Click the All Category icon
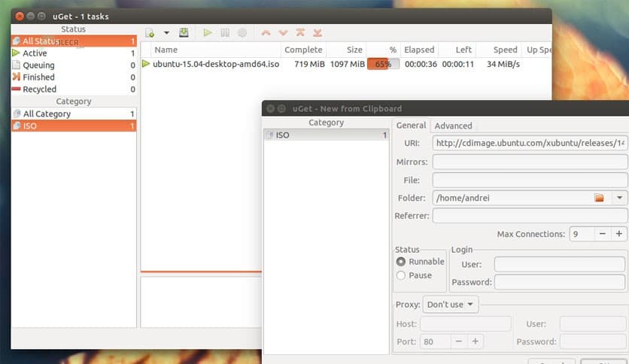Screen dimensions: 629x364 pos(17,114)
